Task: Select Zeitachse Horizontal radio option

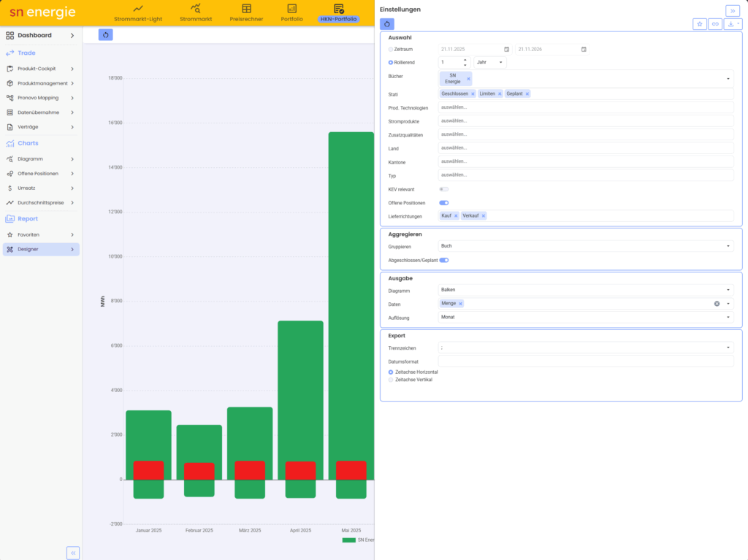Action: click(x=391, y=372)
